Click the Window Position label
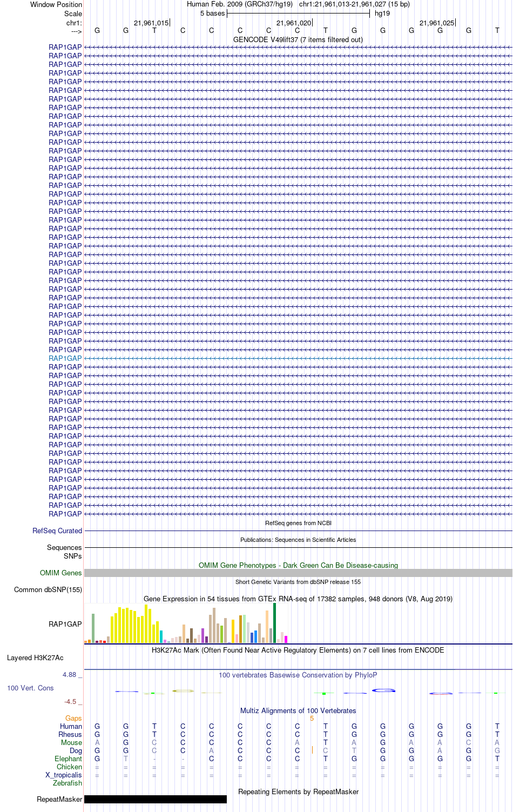Screen dimensions: 513x812 point(56,4)
